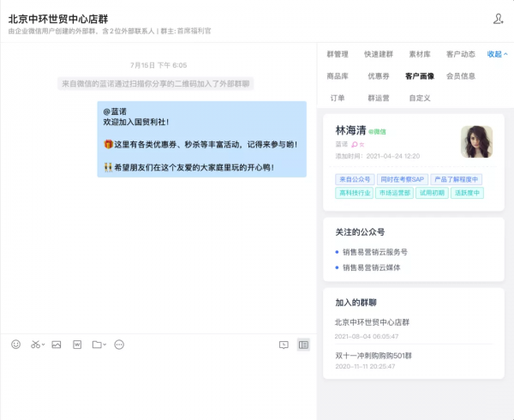Select the 来自公众号 tag

pyautogui.click(x=355, y=179)
